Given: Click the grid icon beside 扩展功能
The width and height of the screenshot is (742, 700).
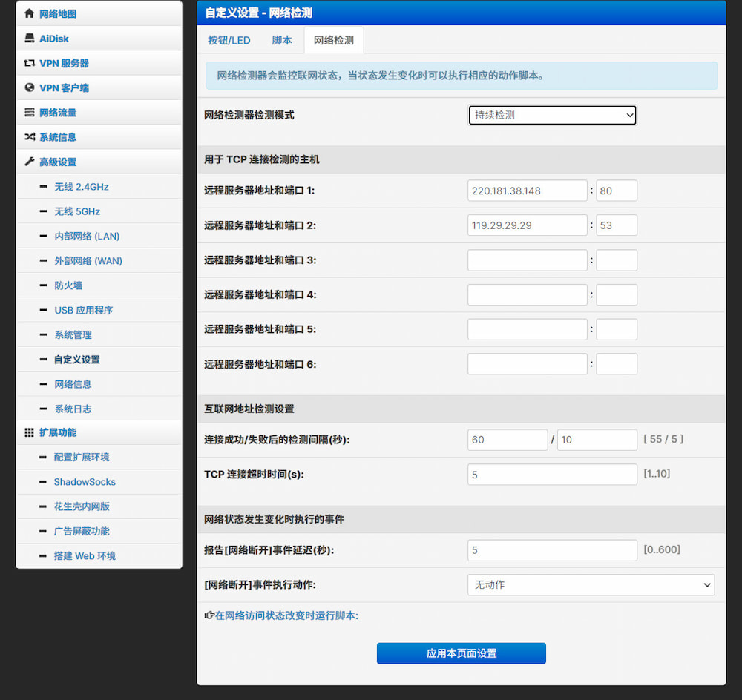Looking at the screenshot, I should (x=30, y=432).
